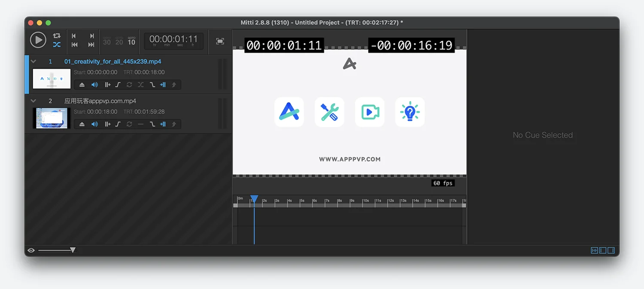Click the GOTO 10 button

[x=131, y=41]
